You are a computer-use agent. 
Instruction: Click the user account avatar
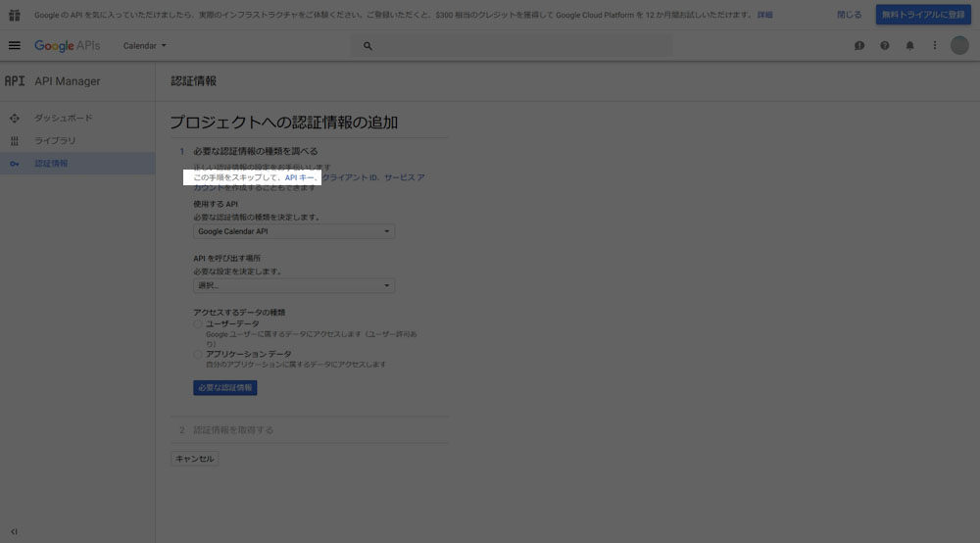click(960, 46)
